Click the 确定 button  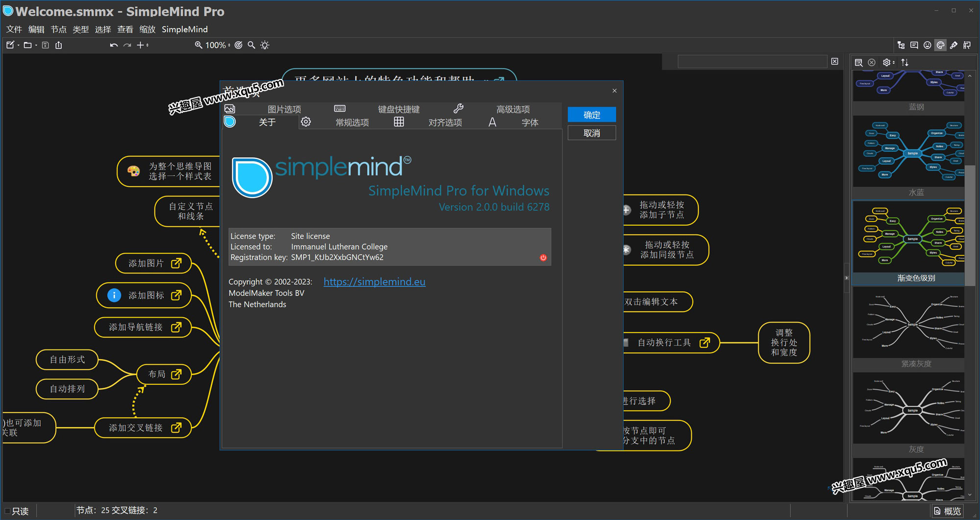591,115
